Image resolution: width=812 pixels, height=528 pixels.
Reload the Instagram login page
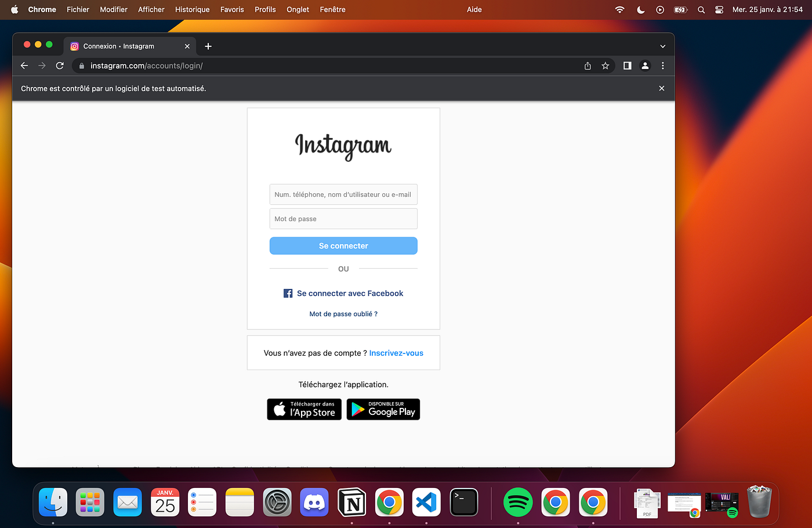pos(60,66)
